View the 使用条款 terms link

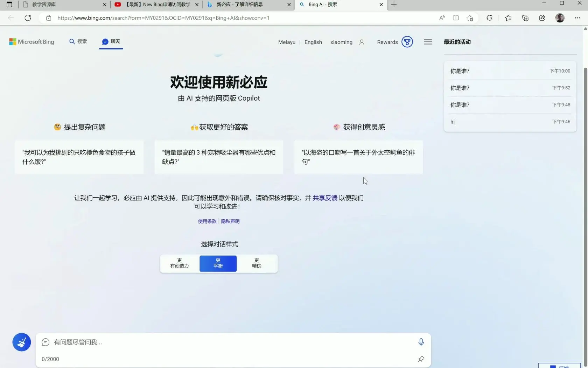tap(206, 221)
